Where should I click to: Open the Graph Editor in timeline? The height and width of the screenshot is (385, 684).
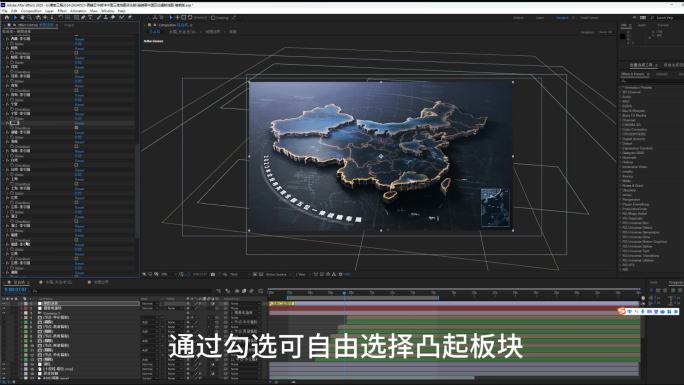tap(260, 291)
